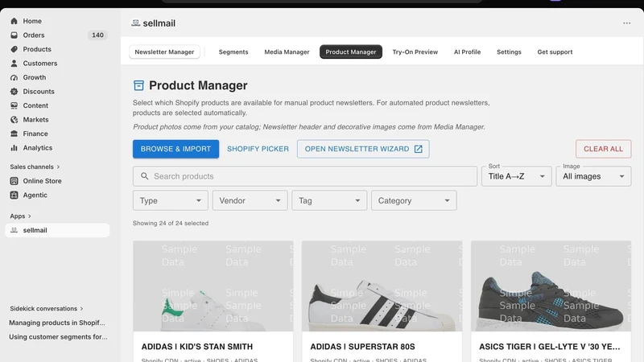Open the three-dot more actions menu
Image resolution: width=644 pixels, height=362 pixels.
click(626, 23)
